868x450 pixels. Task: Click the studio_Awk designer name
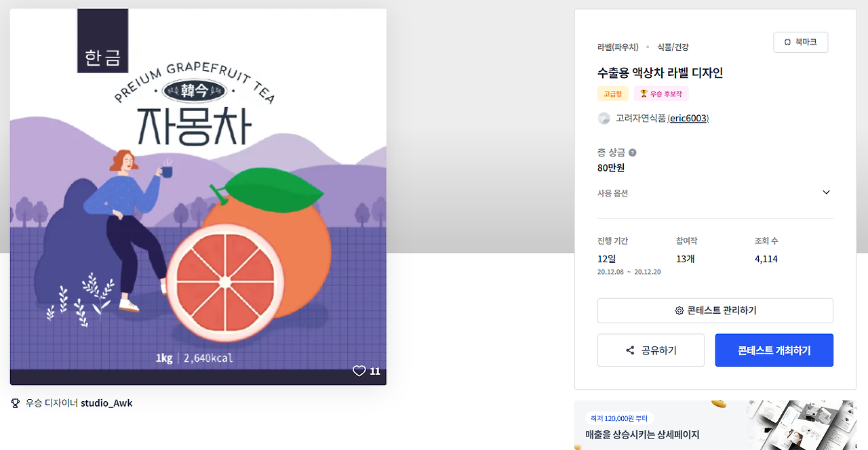(106, 403)
